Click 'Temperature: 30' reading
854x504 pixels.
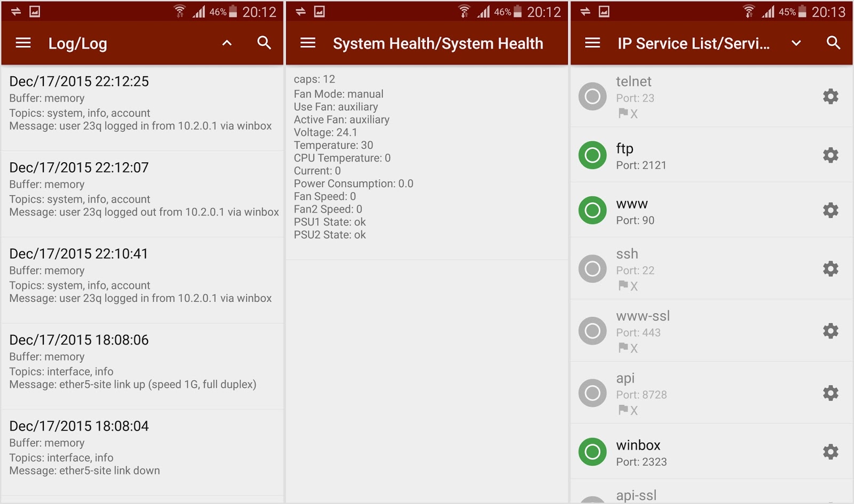[334, 145]
